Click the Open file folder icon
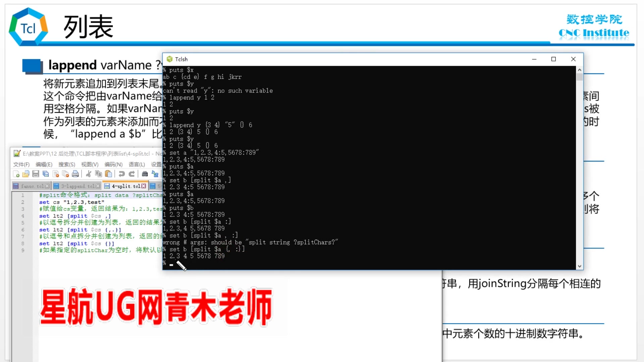 26,174
